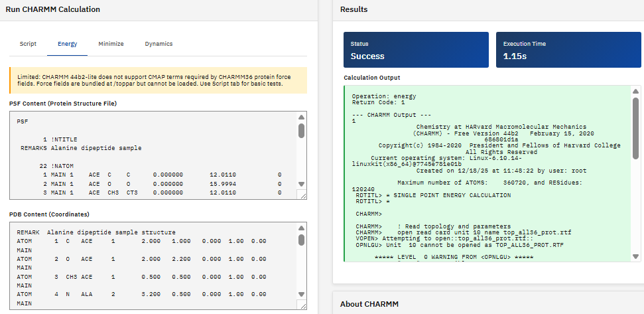Click inside the PDB Content coordinates box

153,266
